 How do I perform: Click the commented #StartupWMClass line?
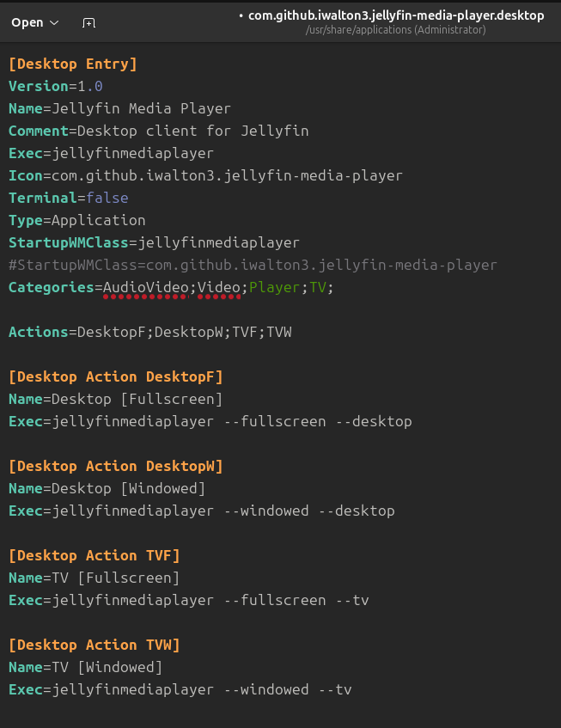pos(253,265)
